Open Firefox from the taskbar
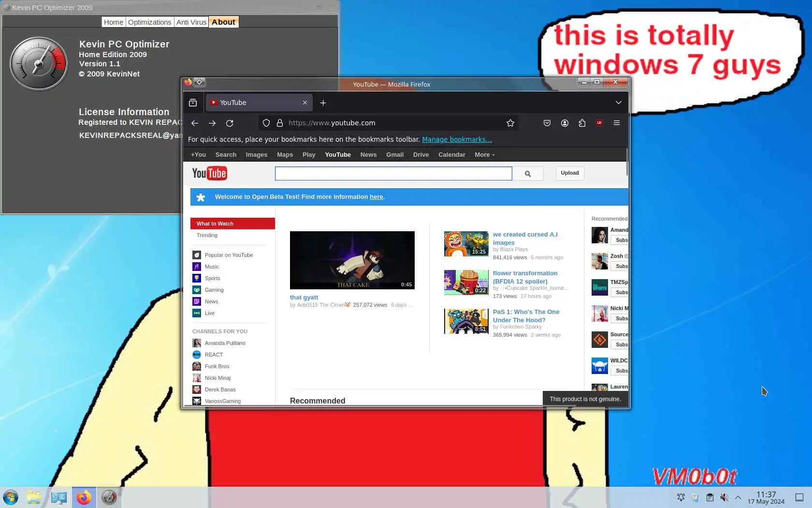 pos(84,497)
